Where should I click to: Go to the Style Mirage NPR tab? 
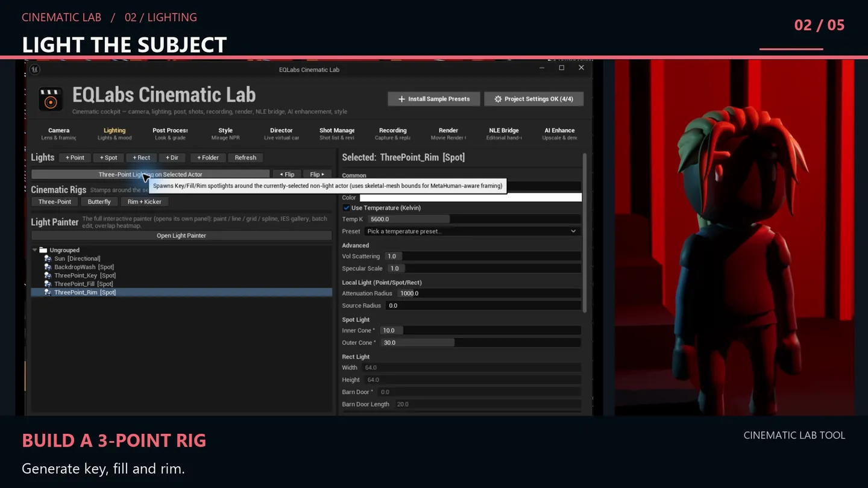tap(225, 134)
